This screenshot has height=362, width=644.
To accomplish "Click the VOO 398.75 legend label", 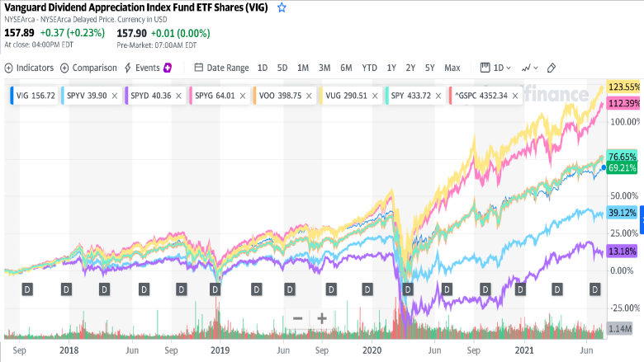I will point(280,96).
